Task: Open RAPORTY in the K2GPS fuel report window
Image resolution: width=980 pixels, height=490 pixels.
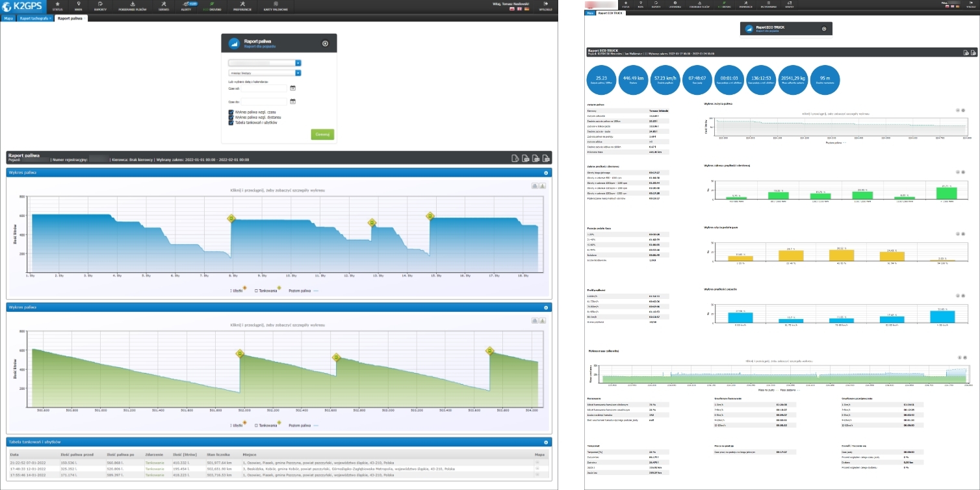Action: coord(100,6)
